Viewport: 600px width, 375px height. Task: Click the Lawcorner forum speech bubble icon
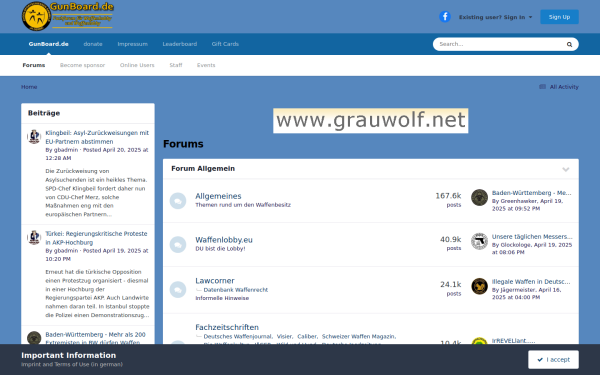178,290
